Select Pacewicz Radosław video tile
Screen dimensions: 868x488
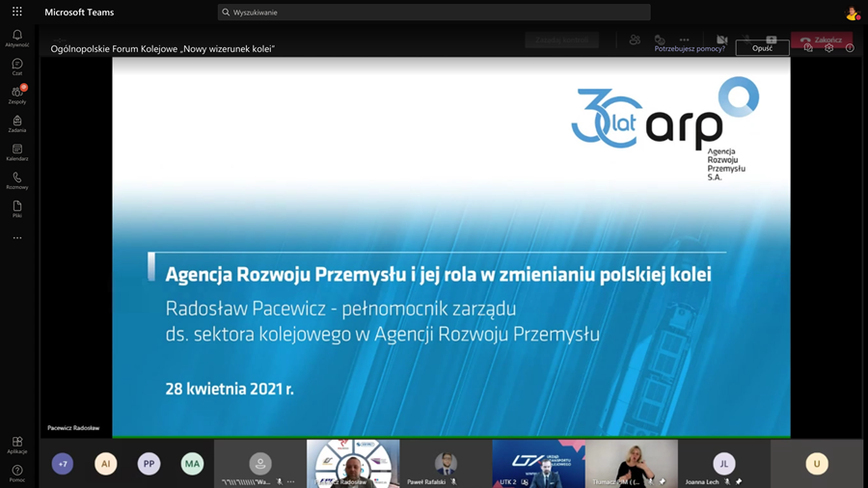click(353, 464)
